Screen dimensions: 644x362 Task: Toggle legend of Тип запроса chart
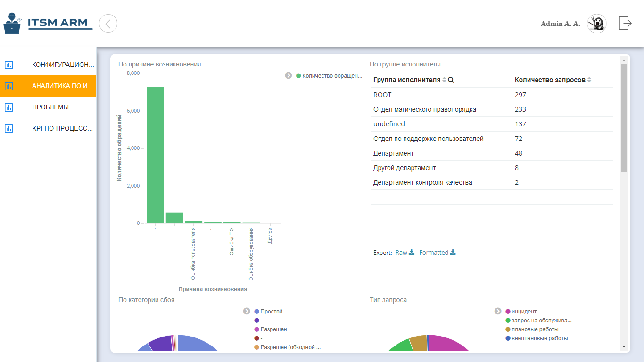498,311
